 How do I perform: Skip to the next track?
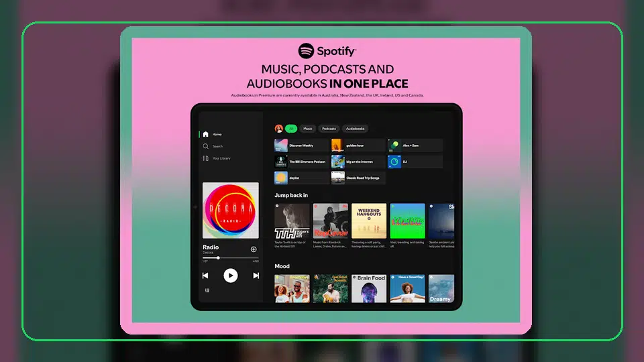256,276
